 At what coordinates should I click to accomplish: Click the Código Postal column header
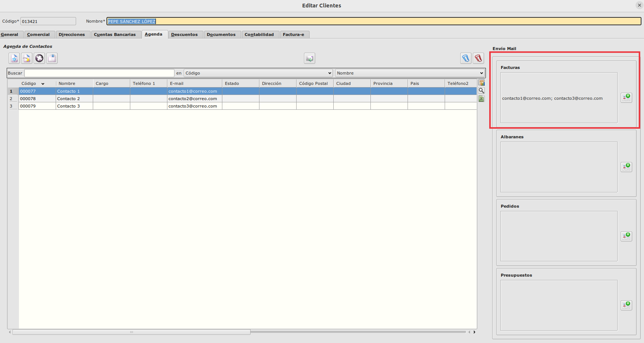click(x=315, y=83)
